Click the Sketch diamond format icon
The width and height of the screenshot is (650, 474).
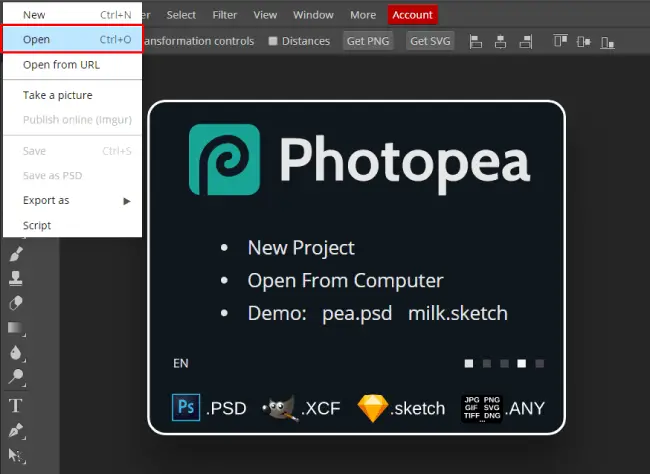[x=373, y=408]
